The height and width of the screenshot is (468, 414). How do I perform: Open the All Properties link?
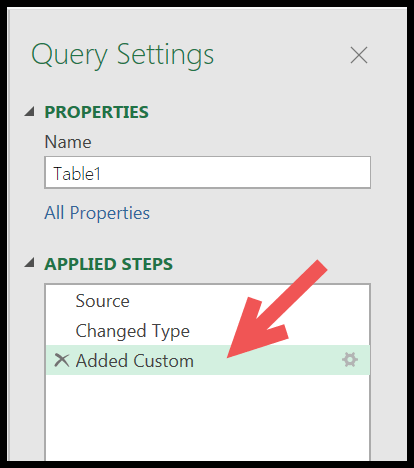pos(97,213)
